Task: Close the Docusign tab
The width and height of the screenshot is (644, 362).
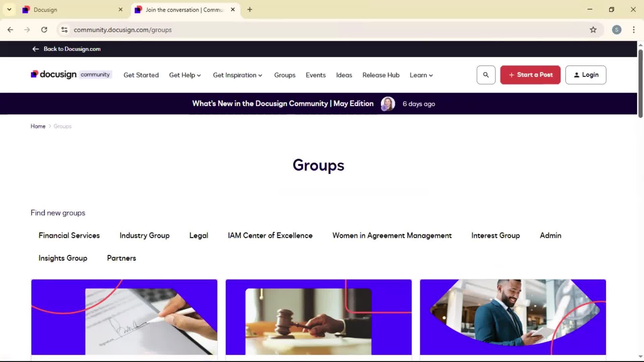Action: [x=120, y=10]
